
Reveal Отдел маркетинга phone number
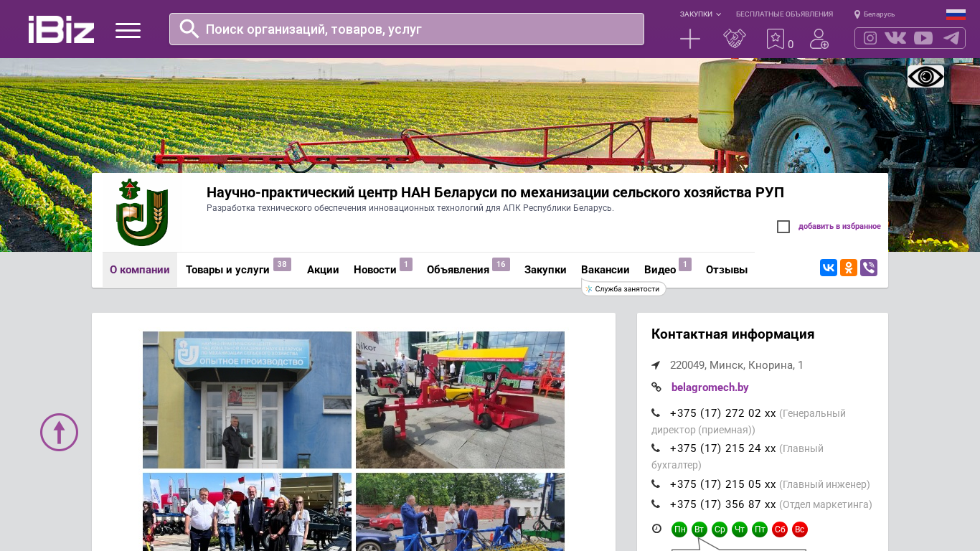[x=722, y=504]
